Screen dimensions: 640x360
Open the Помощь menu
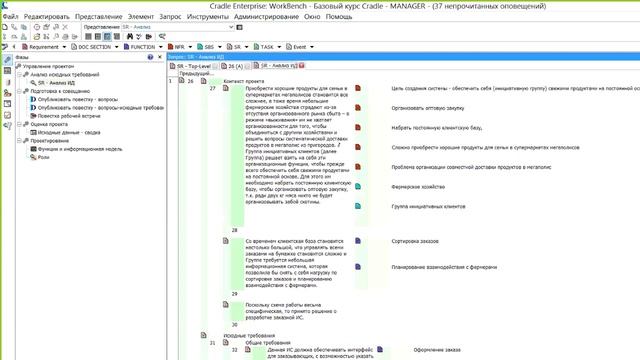339,17
